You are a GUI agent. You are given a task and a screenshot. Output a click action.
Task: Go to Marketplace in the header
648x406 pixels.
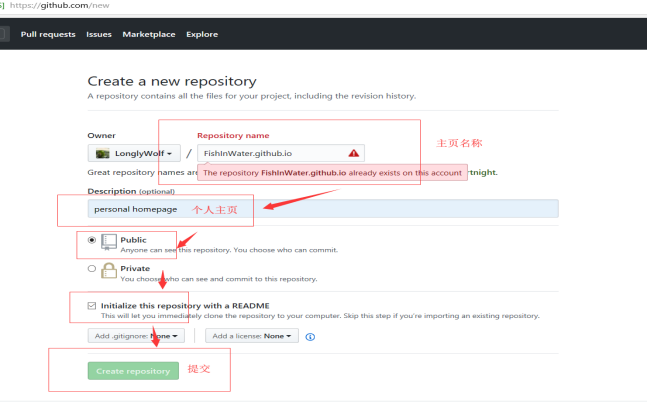coord(149,34)
